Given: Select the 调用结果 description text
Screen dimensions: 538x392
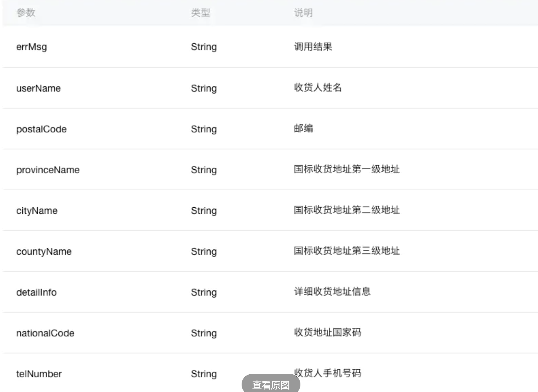Looking at the screenshot, I should point(313,47).
